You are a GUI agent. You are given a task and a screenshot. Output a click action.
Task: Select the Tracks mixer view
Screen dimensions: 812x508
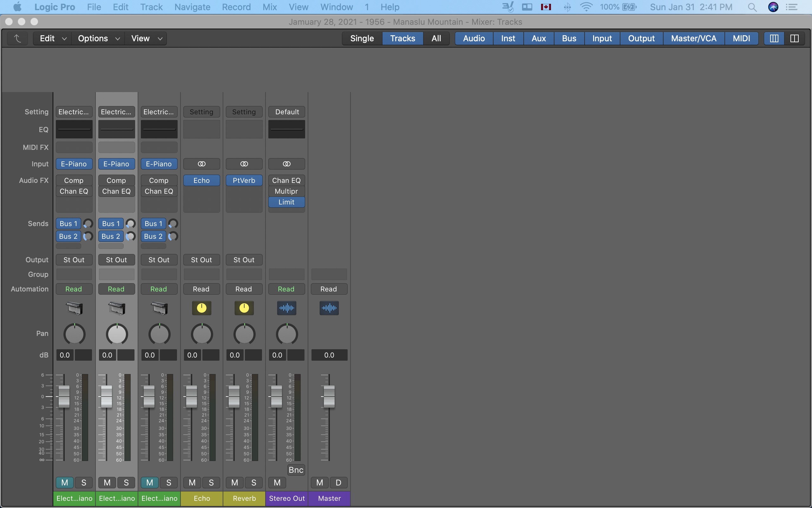click(x=403, y=38)
